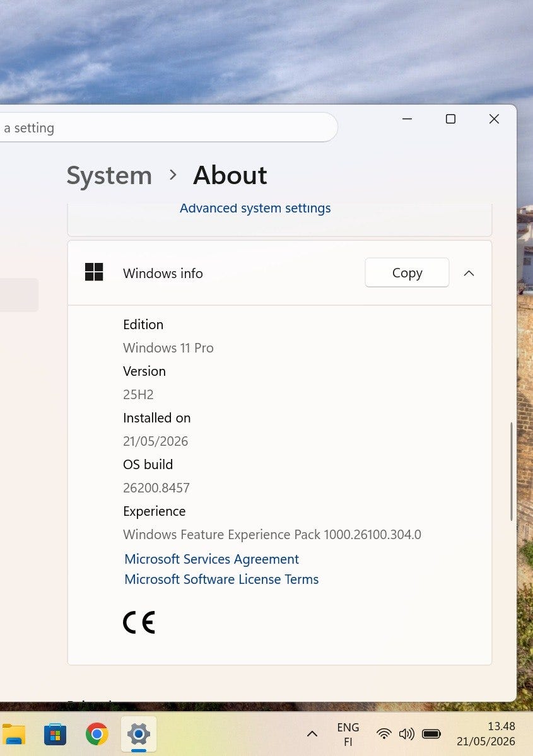Click the Settings gear taskbar icon
This screenshot has height=756, width=533.
(x=138, y=735)
